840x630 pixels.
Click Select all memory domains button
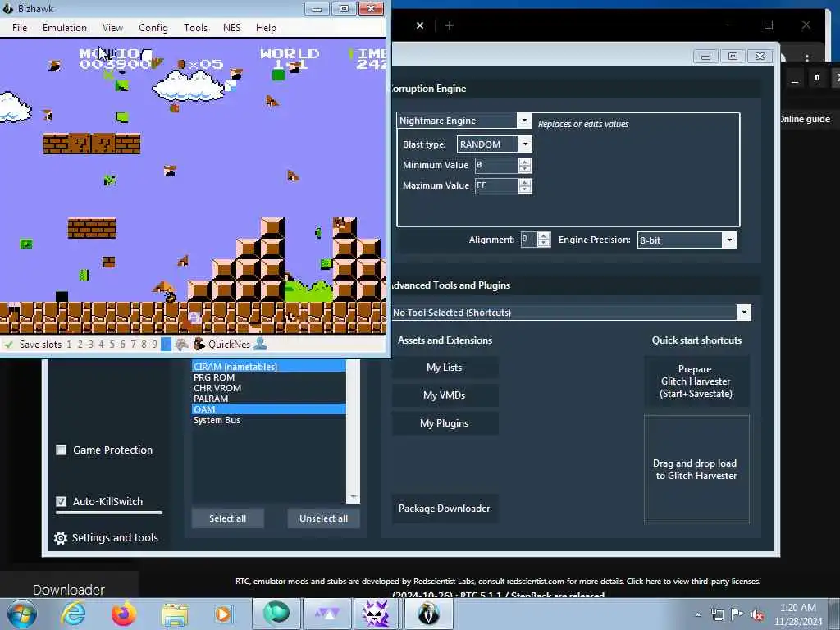[x=228, y=518]
